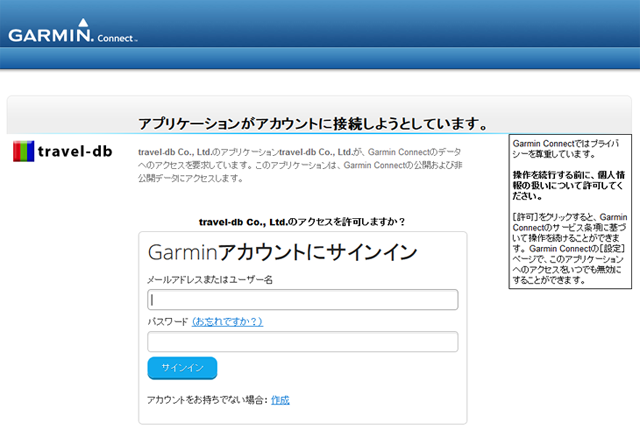Click the メールアドレスまたはユーザー名 label
The image size is (640, 437).
[210, 280]
